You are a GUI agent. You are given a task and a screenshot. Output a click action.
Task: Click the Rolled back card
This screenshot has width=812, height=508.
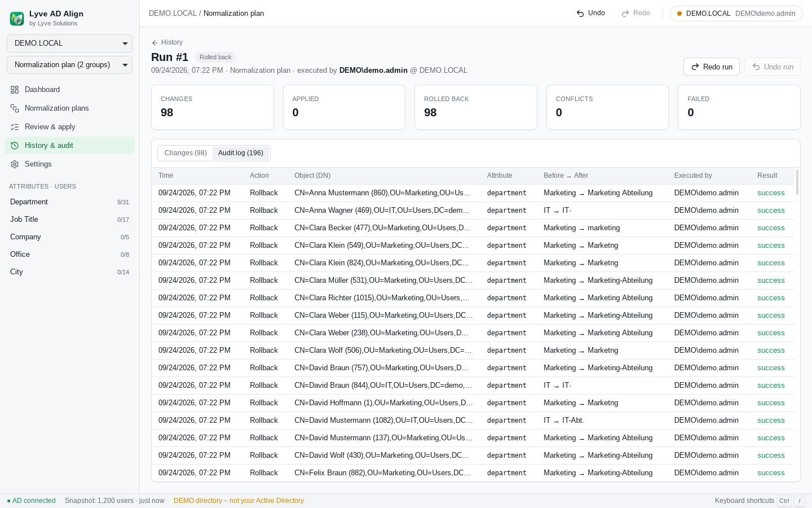click(x=476, y=107)
